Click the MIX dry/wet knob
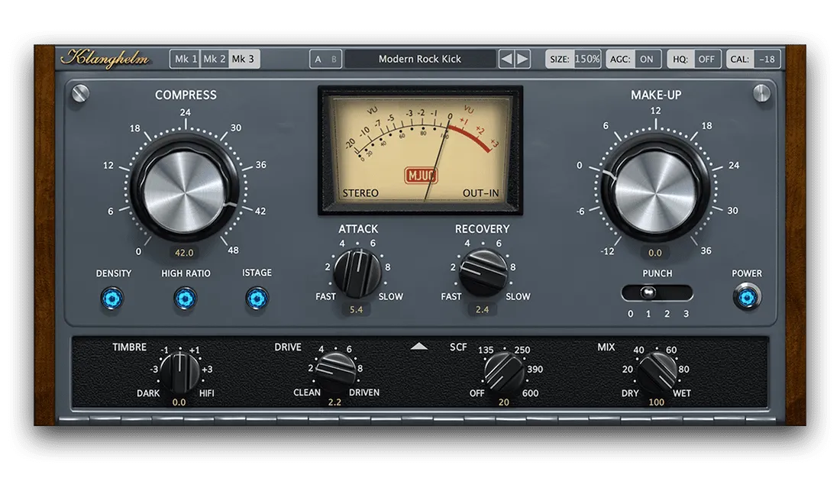 pyautogui.click(x=657, y=372)
